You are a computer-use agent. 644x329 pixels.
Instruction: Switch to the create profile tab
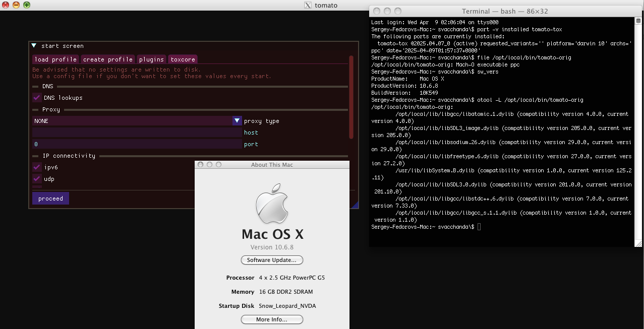tap(108, 59)
